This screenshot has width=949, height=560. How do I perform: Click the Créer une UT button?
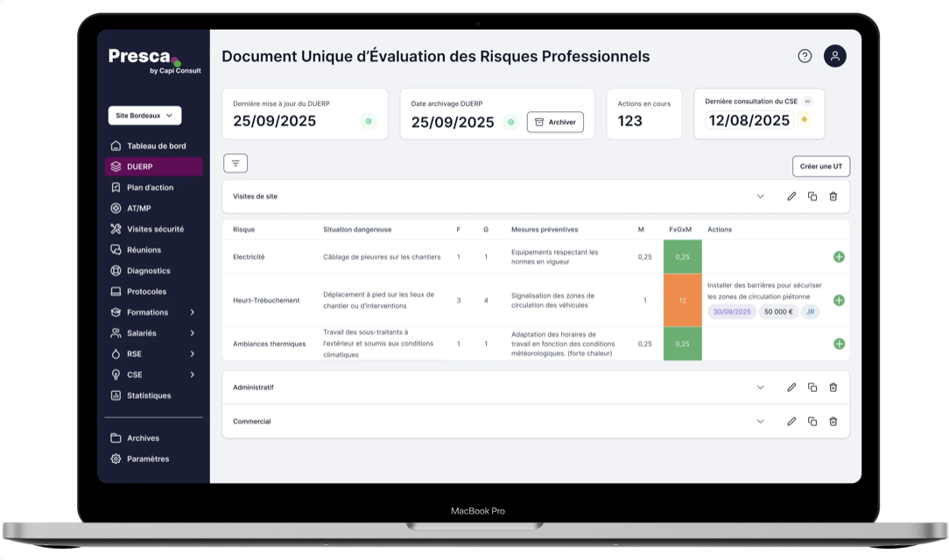[x=820, y=166]
